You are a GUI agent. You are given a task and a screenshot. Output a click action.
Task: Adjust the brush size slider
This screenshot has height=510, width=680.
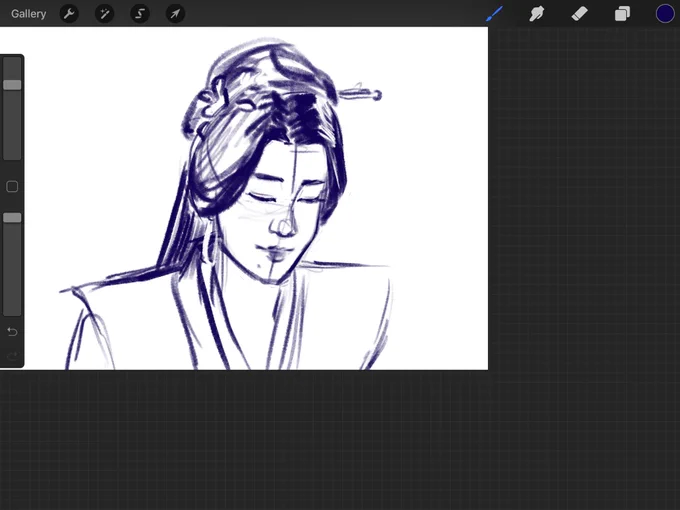[12, 108]
